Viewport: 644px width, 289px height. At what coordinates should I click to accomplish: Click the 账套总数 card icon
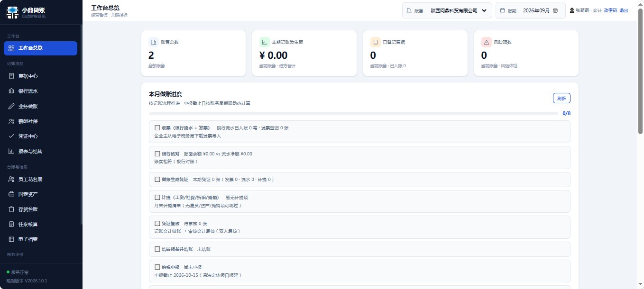(x=154, y=42)
